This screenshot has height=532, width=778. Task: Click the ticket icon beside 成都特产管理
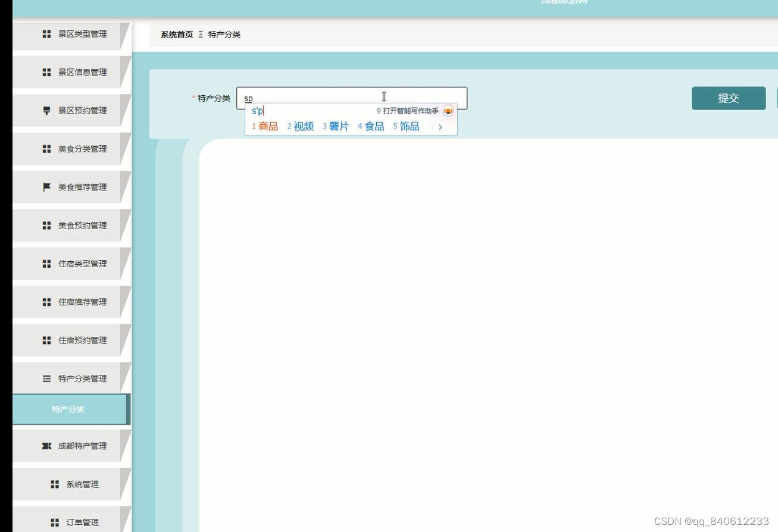pos(46,446)
